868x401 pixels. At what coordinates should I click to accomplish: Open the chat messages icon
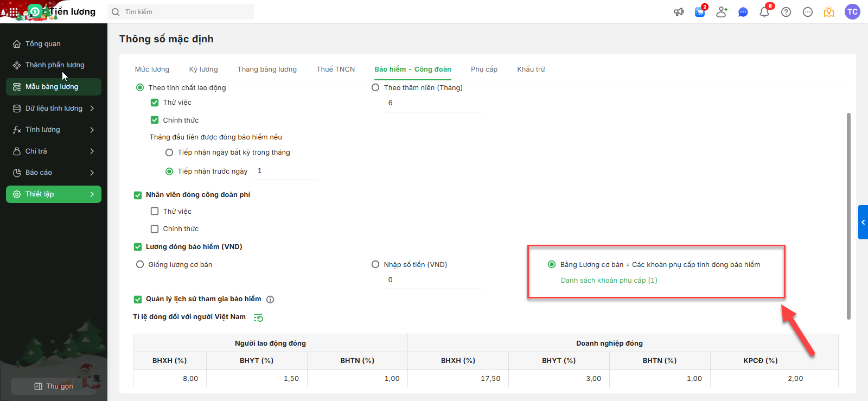[743, 12]
